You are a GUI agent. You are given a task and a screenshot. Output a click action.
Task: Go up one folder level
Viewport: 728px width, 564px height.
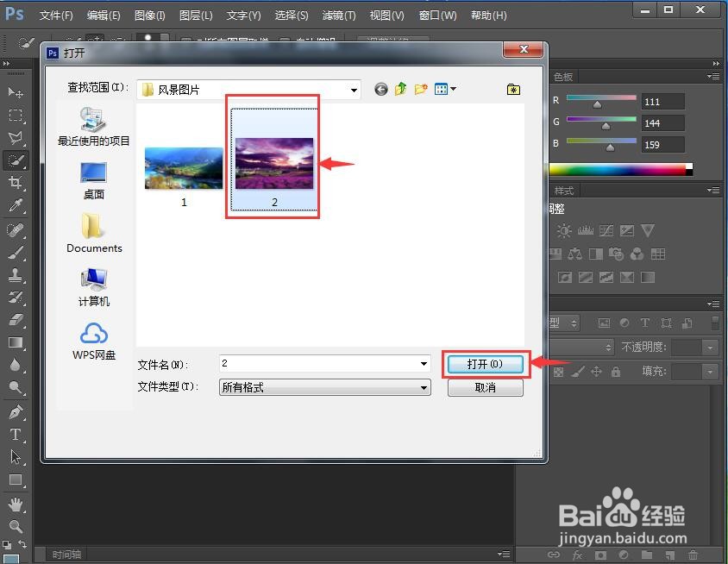(401, 89)
